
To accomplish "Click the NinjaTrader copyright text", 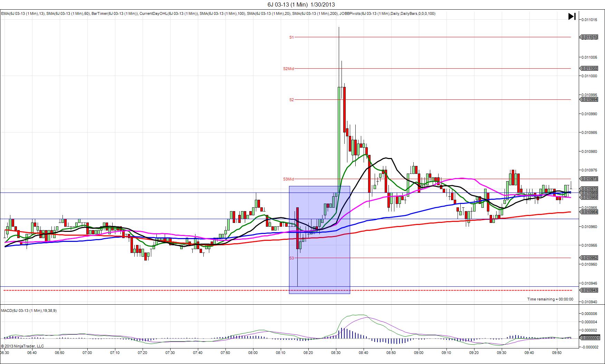I will 22,346.
